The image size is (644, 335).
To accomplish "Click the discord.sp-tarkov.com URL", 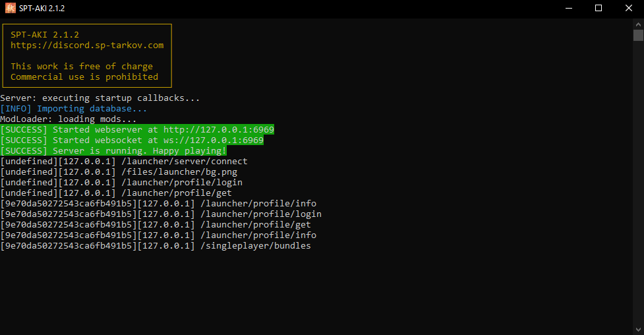I will click(87, 46).
